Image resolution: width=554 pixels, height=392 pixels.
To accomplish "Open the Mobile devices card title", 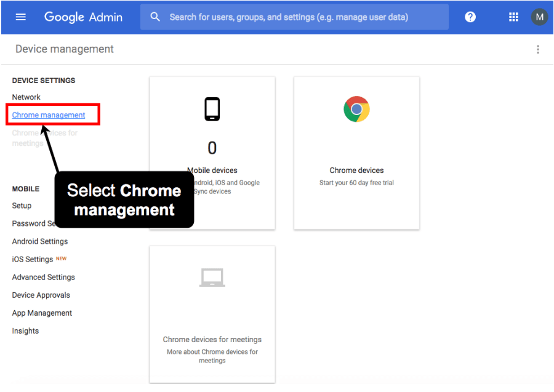I will pyautogui.click(x=212, y=170).
